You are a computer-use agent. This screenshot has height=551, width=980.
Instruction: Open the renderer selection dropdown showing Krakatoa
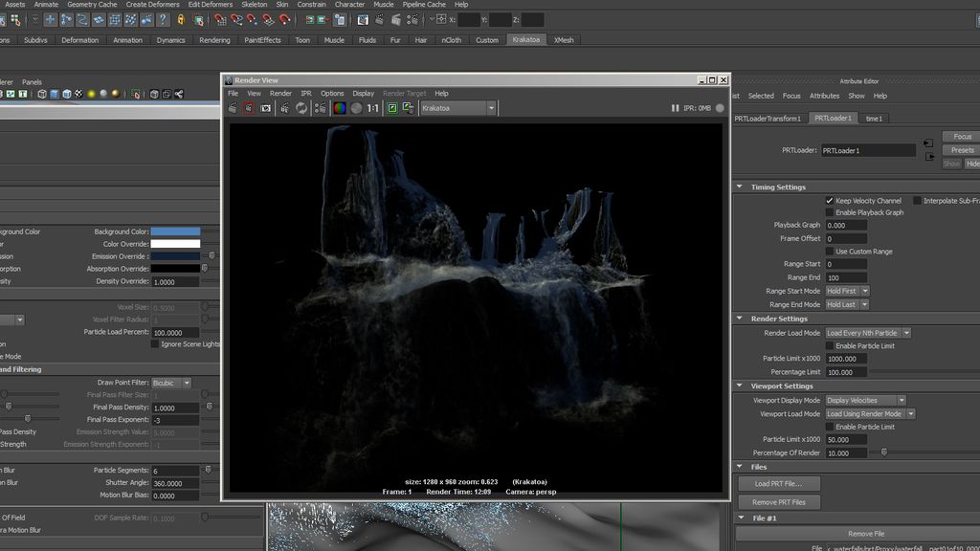coord(457,108)
